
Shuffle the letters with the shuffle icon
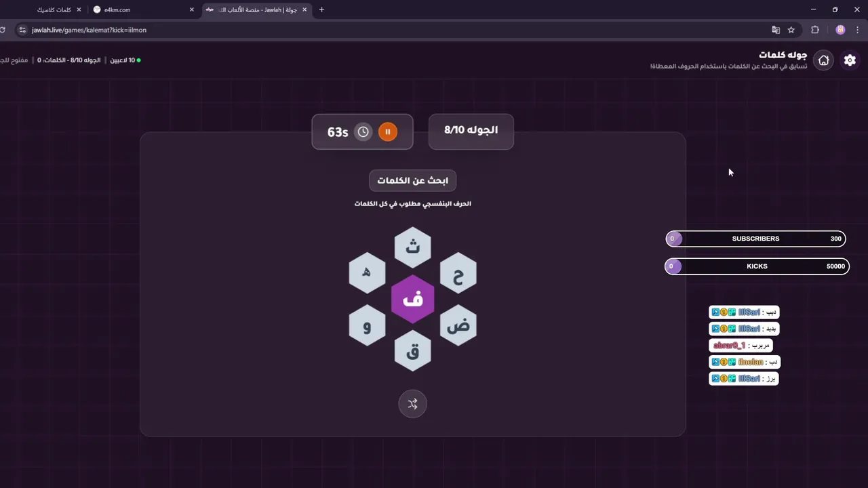412,404
